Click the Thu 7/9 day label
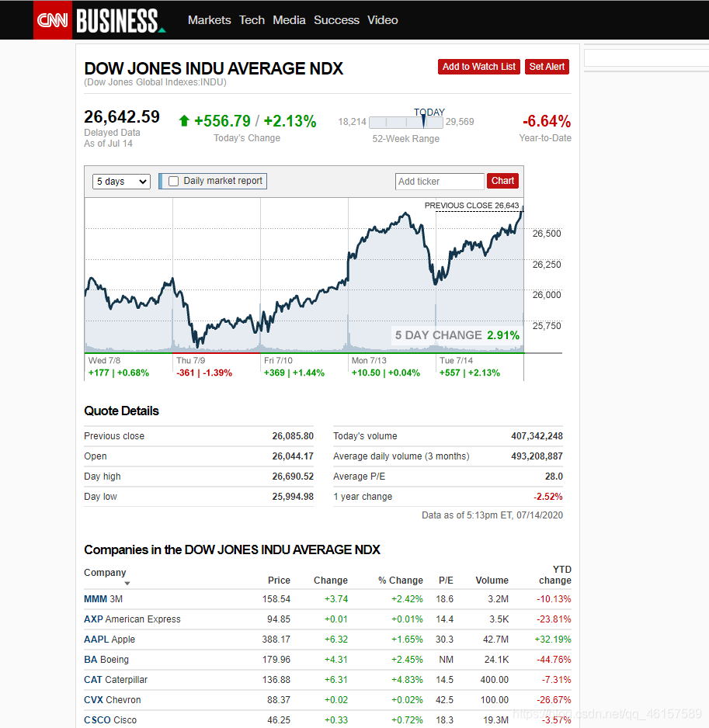The height and width of the screenshot is (728, 709). coord(190,360)
